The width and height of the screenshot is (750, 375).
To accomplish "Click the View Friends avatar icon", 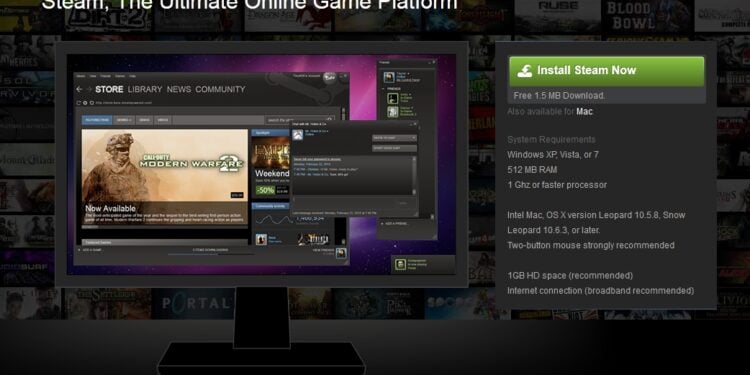I will 341,253.
